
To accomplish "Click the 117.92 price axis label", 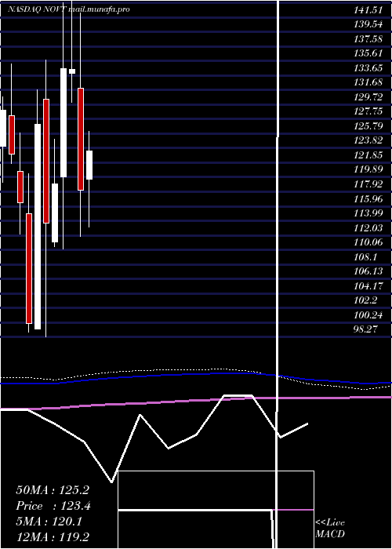I will (368, 184).
